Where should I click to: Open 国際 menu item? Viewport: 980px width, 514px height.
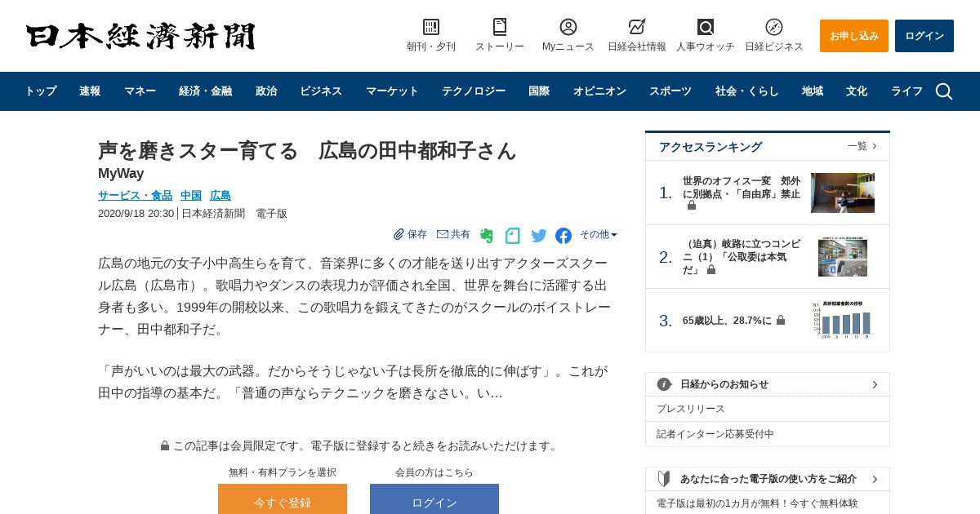(x=539, y=91)
